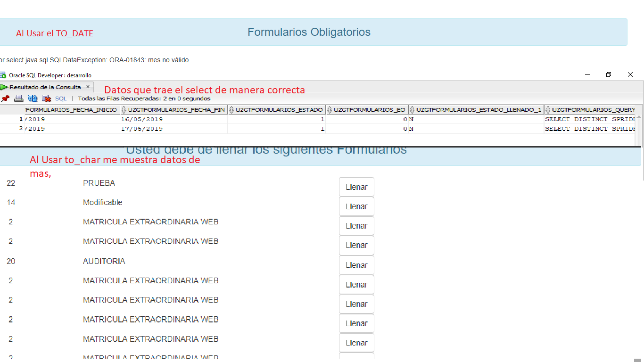Click the UZGTFORMULARIOS_EO column header
Viewport: 644px width, 362px height.
[367, 110]
